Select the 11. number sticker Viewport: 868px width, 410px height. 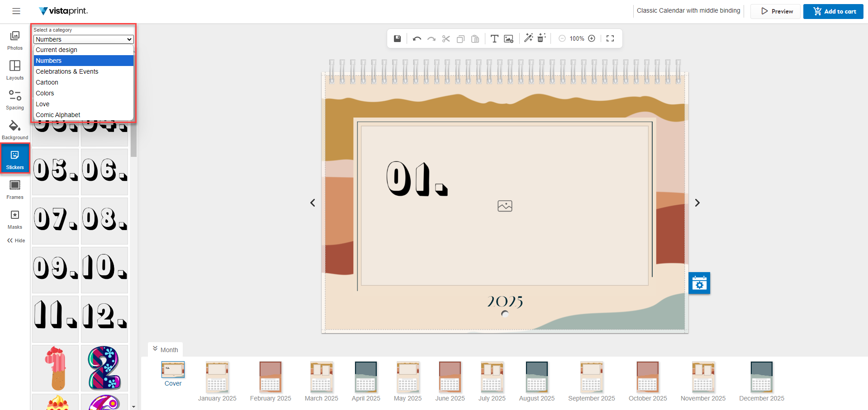55,319
